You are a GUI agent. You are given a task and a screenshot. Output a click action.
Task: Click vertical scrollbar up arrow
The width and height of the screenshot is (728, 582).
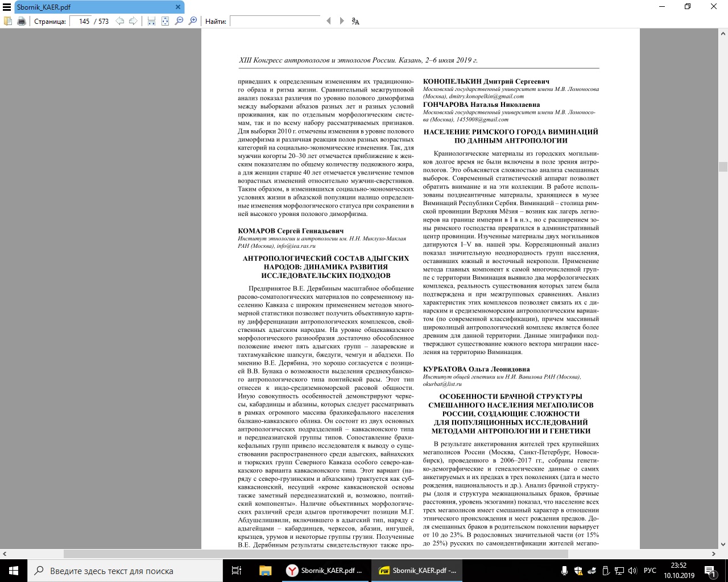(723, 33)
